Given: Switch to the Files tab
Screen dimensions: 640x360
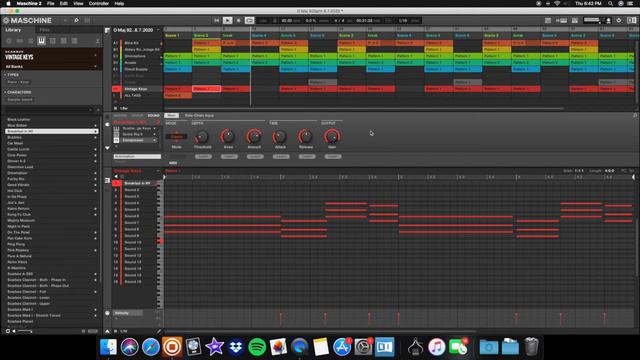Looking at the screenshot, I should click(x=44, y=30).
